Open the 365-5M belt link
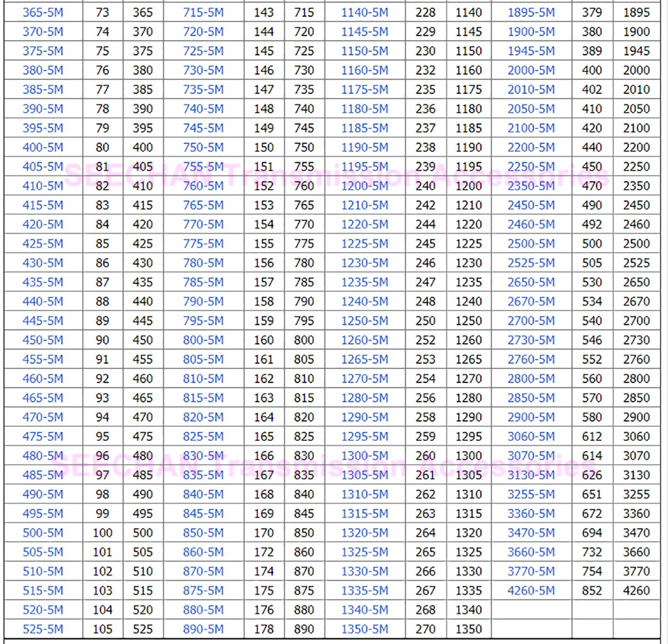Viewport: 668px width, 644px height. [43, 12]
